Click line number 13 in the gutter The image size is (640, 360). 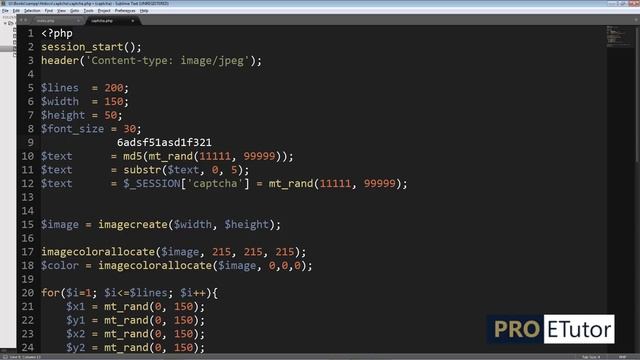coord(27,197)
